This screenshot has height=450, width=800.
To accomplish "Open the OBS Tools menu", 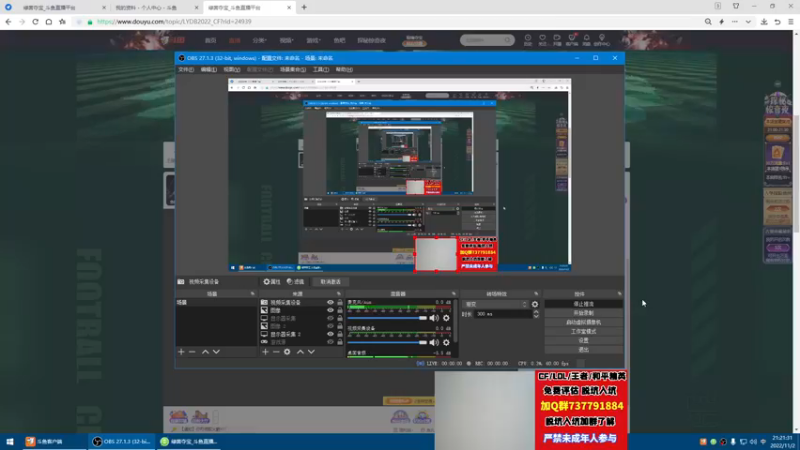I will (320, 69).
